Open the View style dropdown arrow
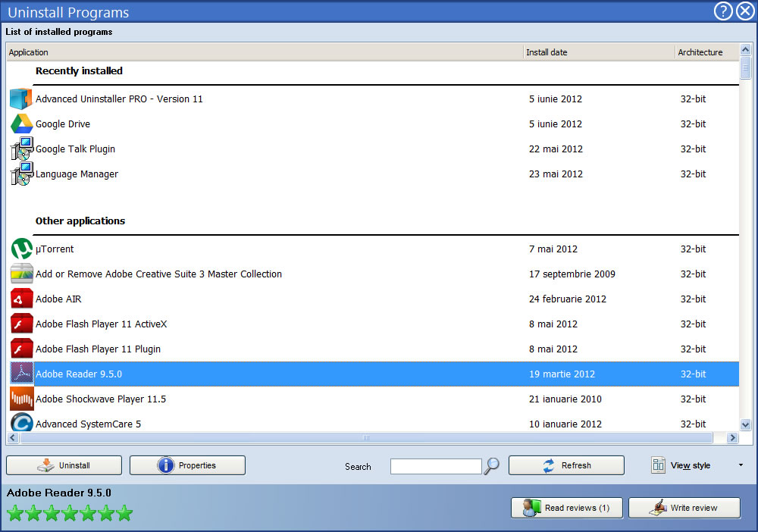758x532 pixels. (741, 465)
